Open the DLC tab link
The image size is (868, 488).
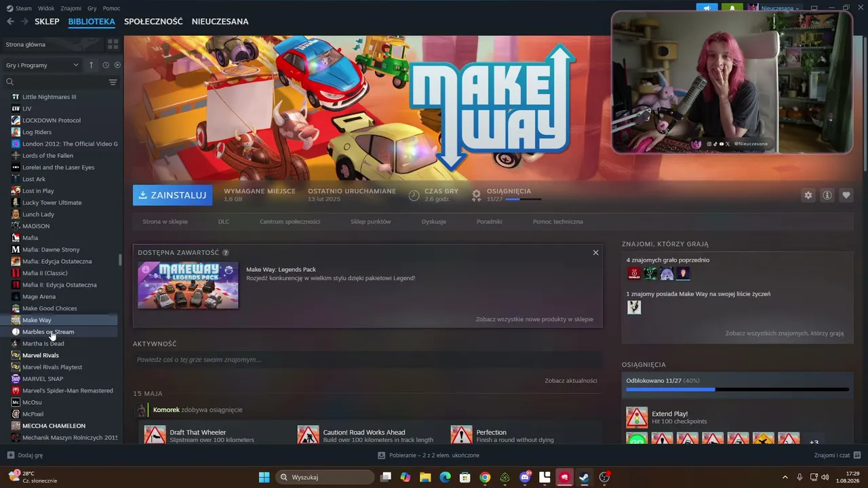pyautogui.click(x=224, y=222)
